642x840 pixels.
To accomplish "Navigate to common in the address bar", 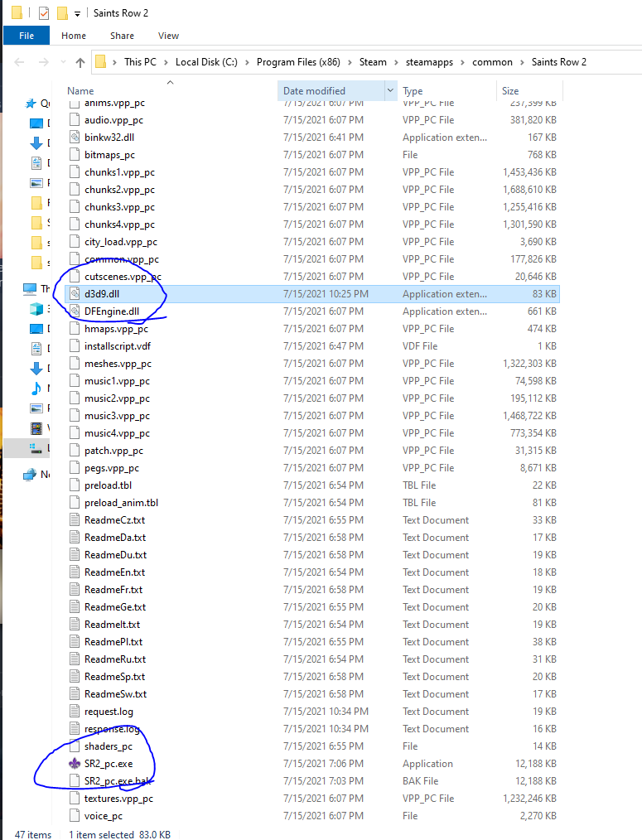I will [492, 62].
